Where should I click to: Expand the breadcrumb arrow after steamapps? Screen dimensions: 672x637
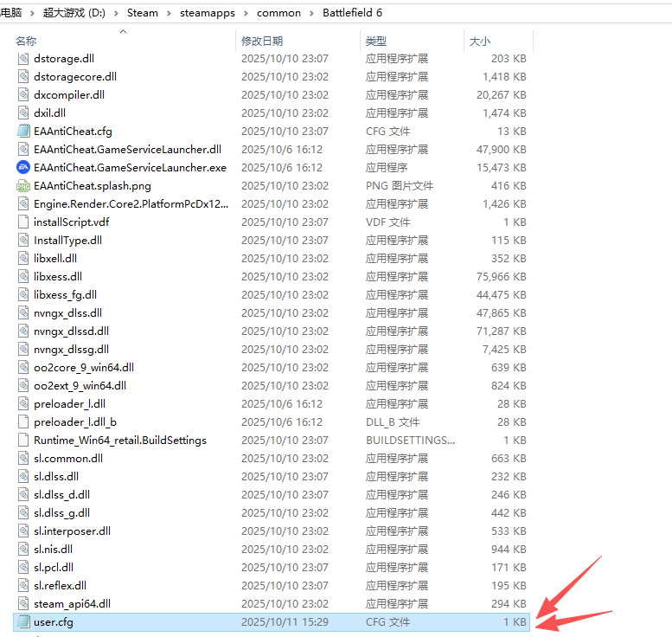coord(246,13)
